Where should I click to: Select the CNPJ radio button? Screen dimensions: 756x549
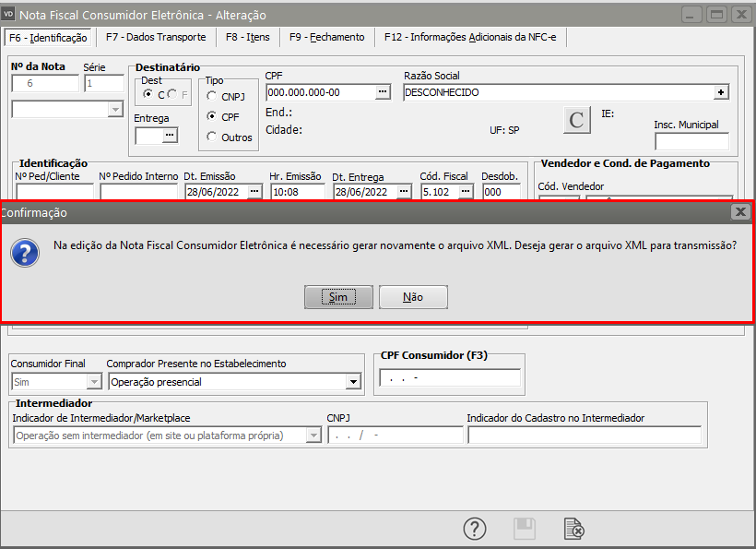pyautogui.click(x=212, y=96)
